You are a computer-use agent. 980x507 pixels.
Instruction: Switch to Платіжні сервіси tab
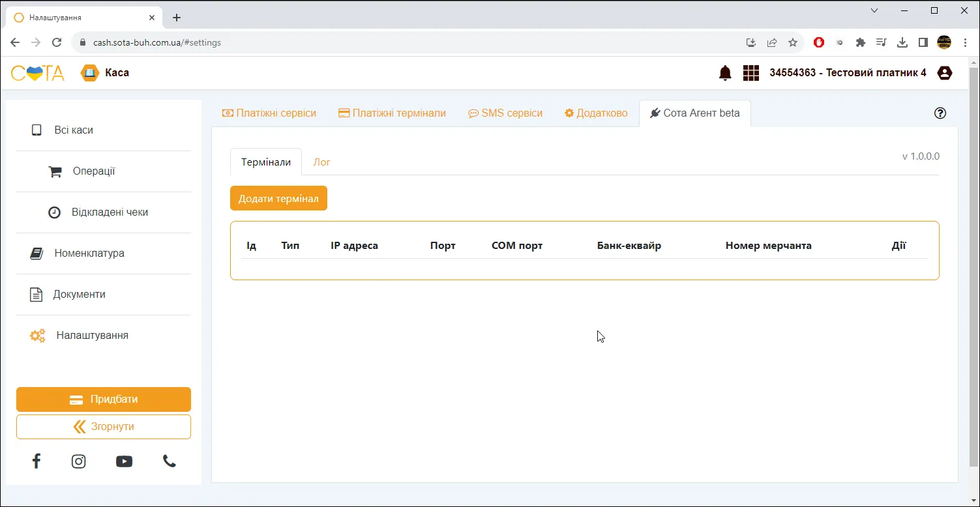(269, 113)
